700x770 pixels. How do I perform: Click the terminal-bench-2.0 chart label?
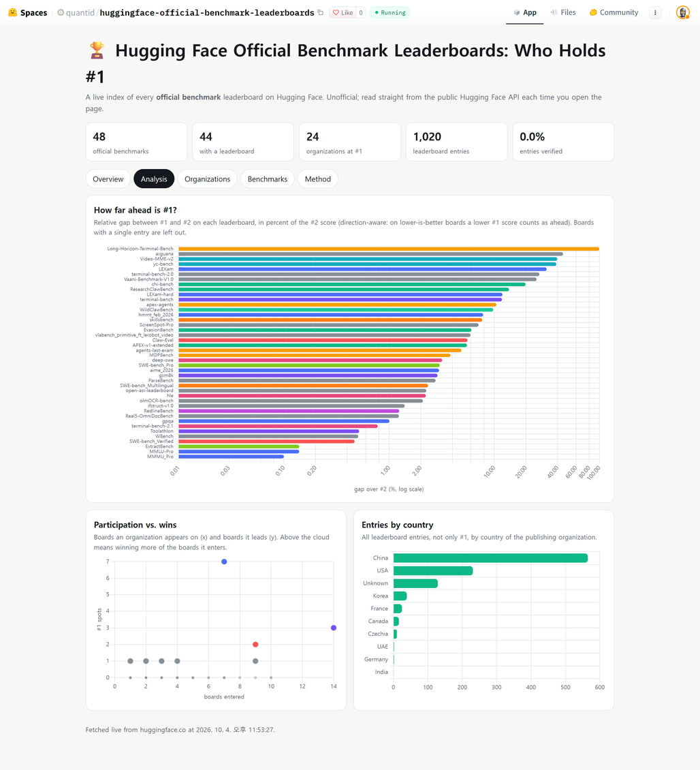pyautogui.click(x=152, y=274)
